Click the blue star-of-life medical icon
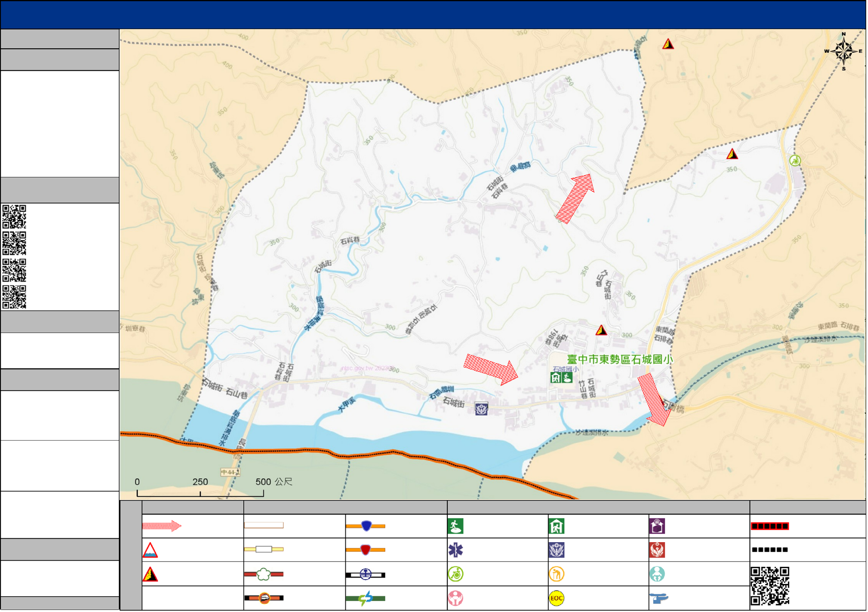 [x=456, y=550]
